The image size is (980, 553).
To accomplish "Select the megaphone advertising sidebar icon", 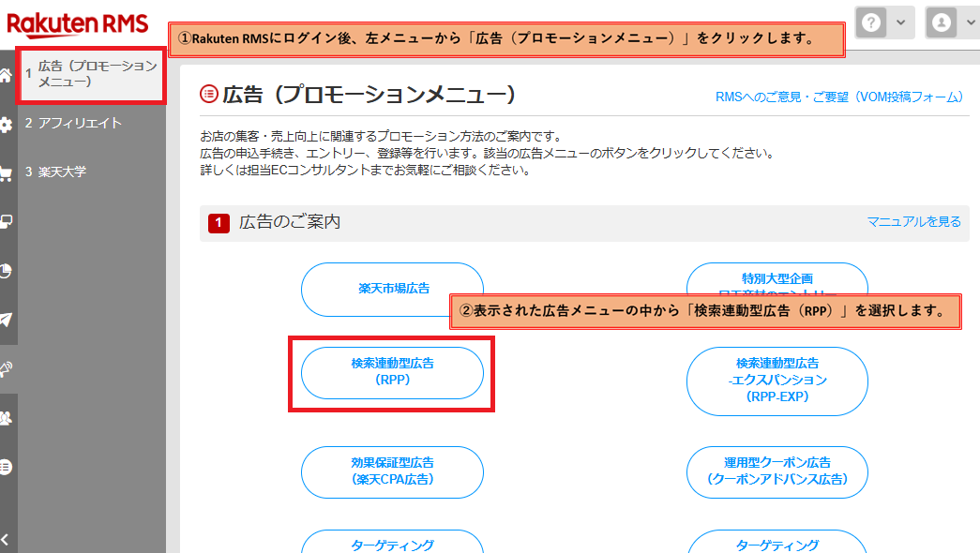I will [x=6, y=368].
